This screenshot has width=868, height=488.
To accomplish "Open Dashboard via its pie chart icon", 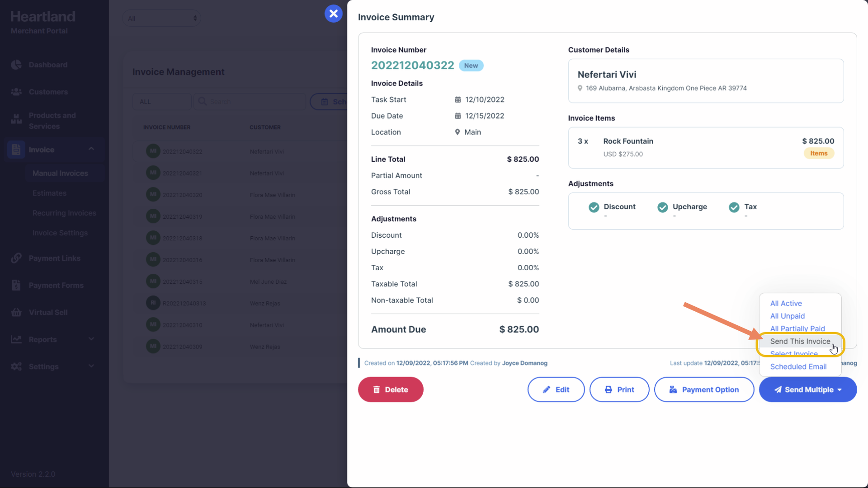I will tap(16, 65).
